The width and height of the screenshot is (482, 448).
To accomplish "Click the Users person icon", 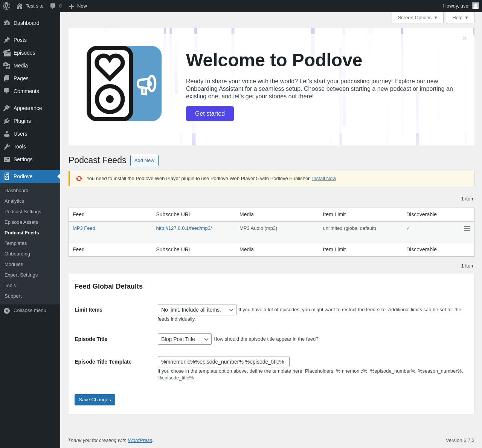I will (7, 134).
